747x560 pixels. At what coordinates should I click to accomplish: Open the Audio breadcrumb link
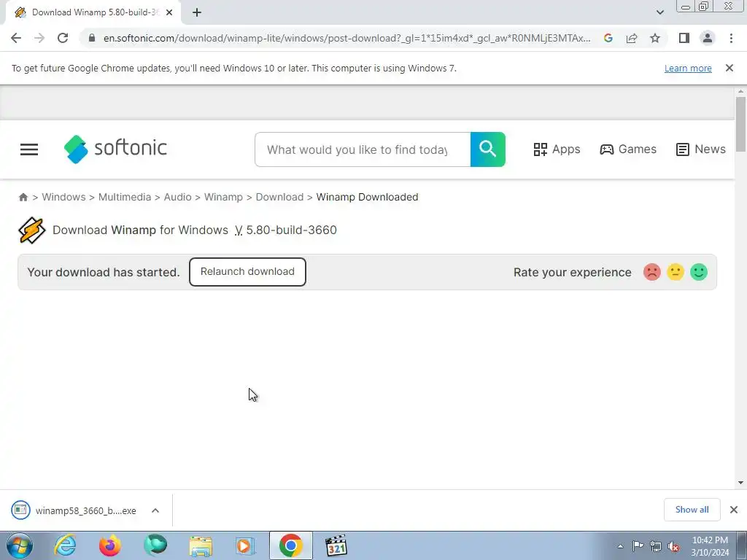coord(178,197)
